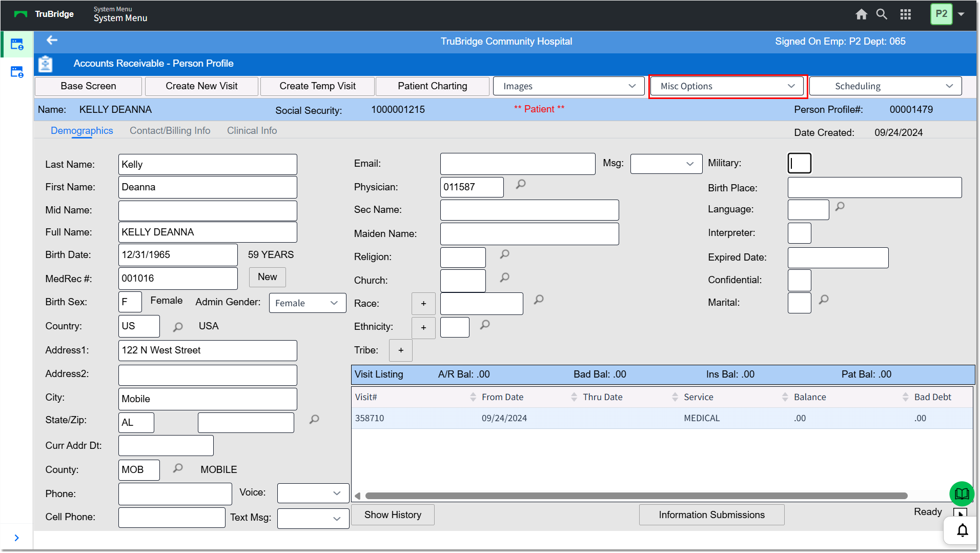The width and height of the screenshot is (980, 553).
Task: Click Information Submissions button
Action: [711, 515]
